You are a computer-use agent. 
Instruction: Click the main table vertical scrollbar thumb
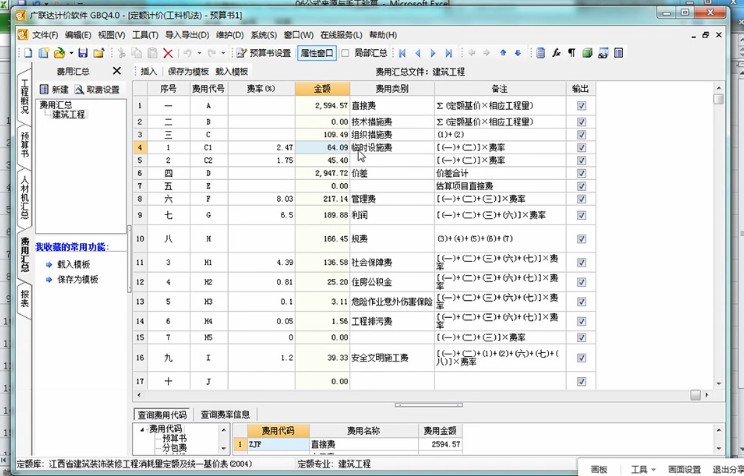(718, 99)
